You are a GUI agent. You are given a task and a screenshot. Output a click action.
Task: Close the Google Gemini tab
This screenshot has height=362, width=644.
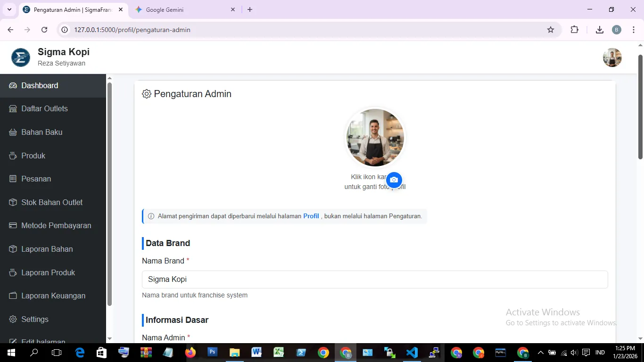click(233, 9)
